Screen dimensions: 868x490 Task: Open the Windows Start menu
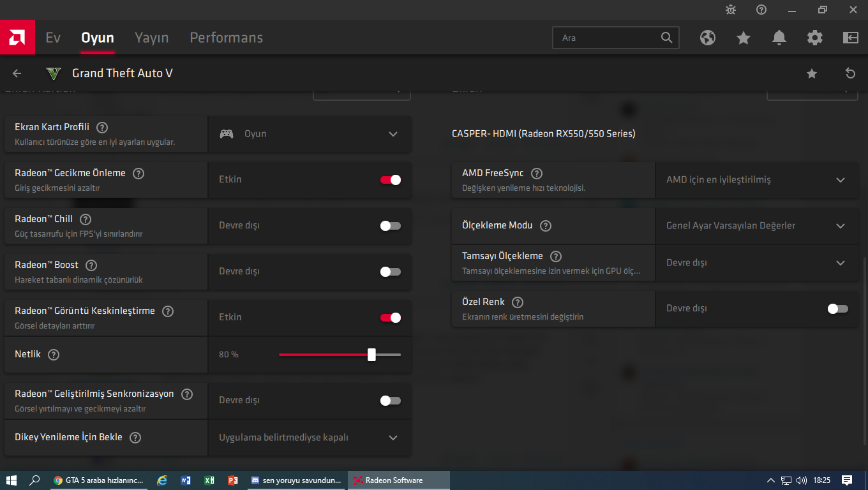point(11,480)
